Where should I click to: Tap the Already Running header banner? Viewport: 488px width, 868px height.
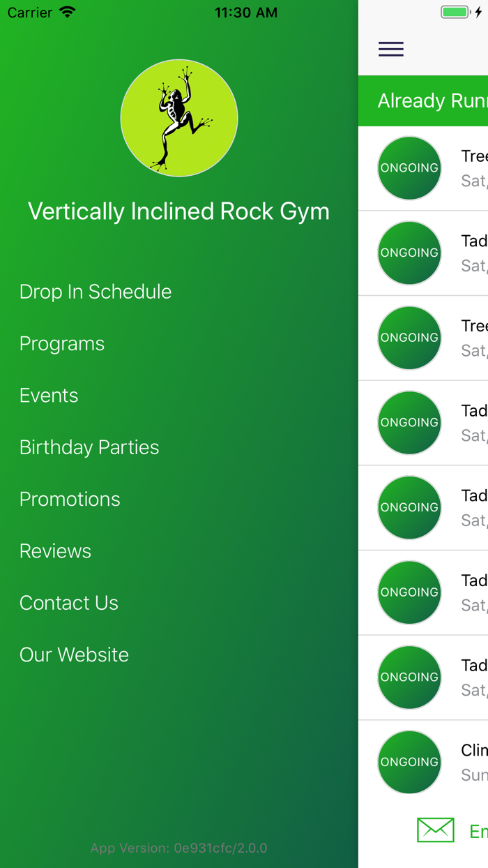point(432,100)
